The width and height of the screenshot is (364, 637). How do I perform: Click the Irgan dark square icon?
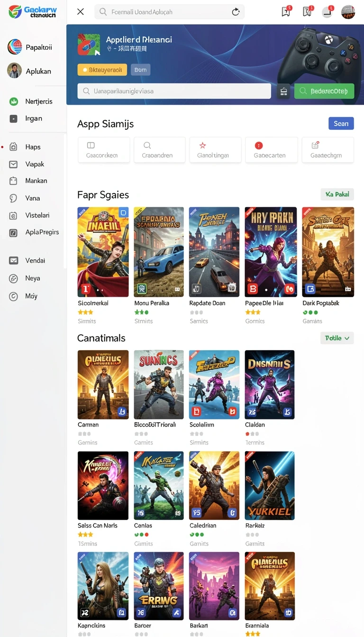coord(14,118)
